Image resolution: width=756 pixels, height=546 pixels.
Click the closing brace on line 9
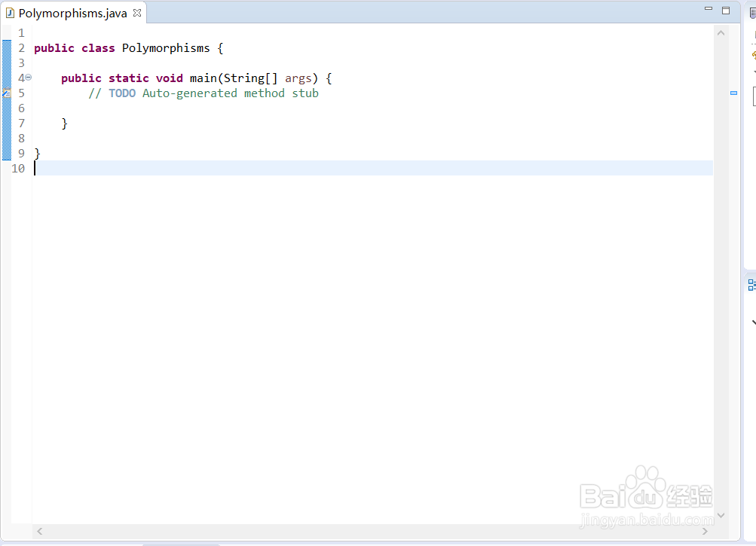[x=38, y=153]
